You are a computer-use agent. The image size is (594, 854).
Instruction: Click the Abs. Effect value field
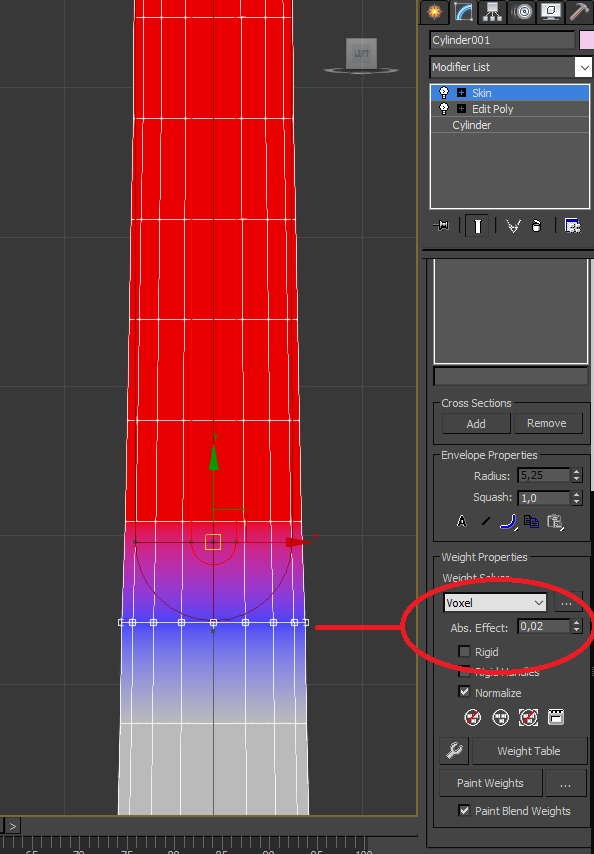click(x=543, y=626)
